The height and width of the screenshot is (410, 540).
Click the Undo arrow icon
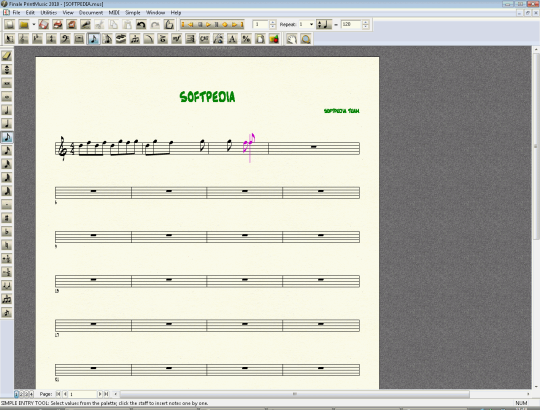(141, 24)
